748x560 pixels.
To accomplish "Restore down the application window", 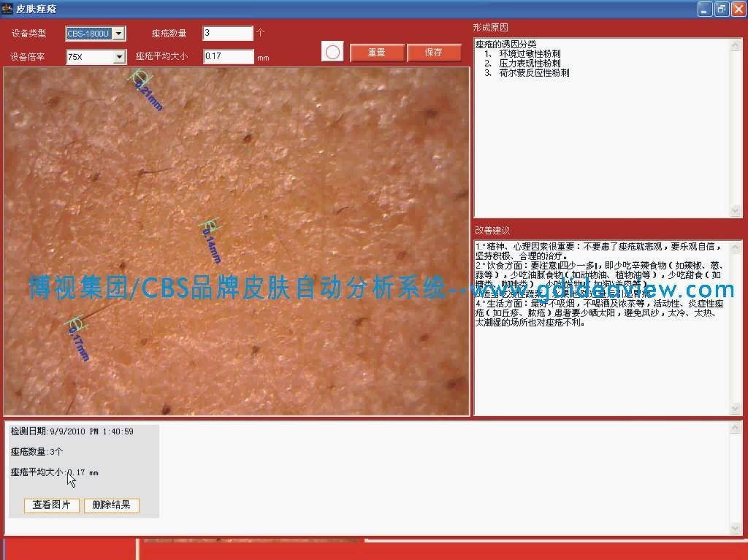I will (x=721, y=9).
